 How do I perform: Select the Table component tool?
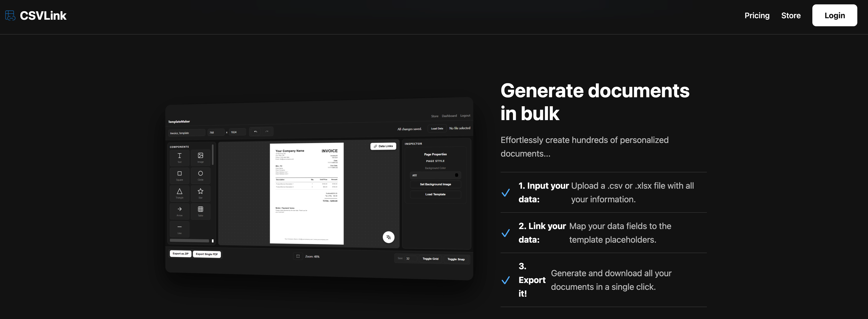click(200, 211)
